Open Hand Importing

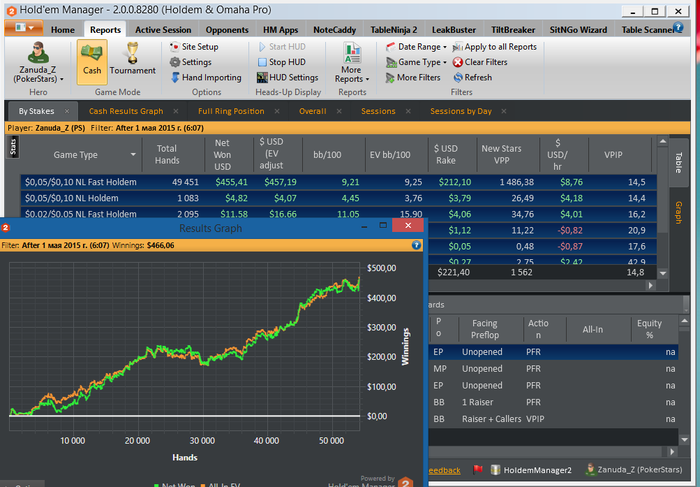pyautogui.click(x=206, y=77)
